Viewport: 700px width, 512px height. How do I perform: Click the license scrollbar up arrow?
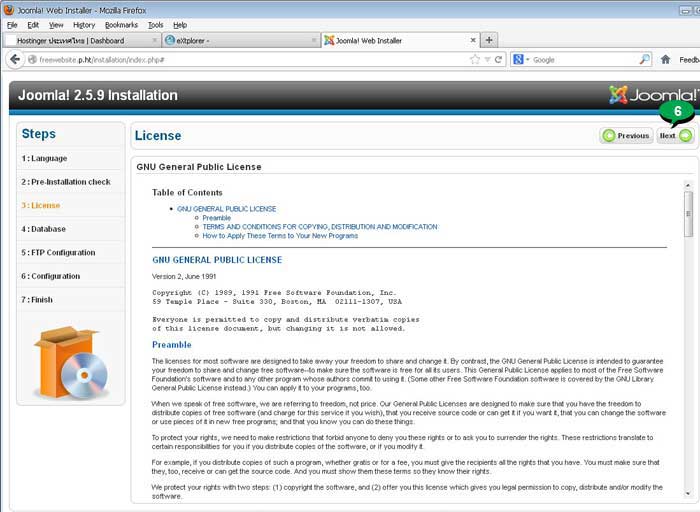coord(688,185)
